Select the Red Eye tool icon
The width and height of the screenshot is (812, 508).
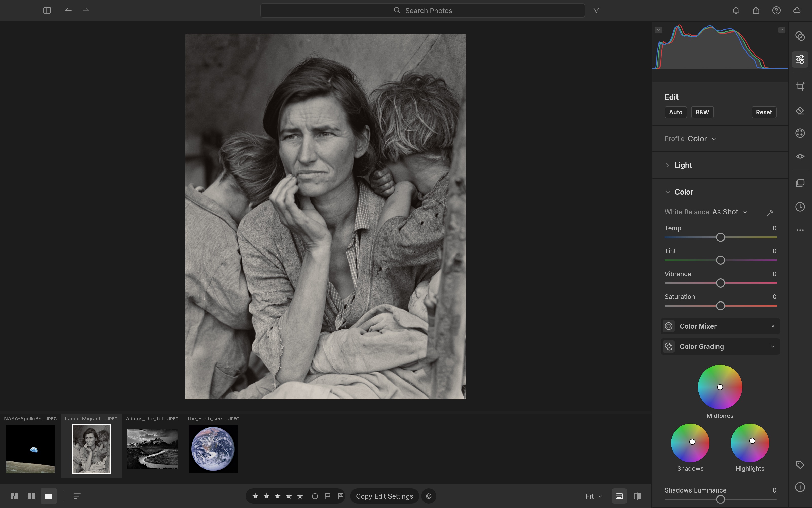(800, 156)
